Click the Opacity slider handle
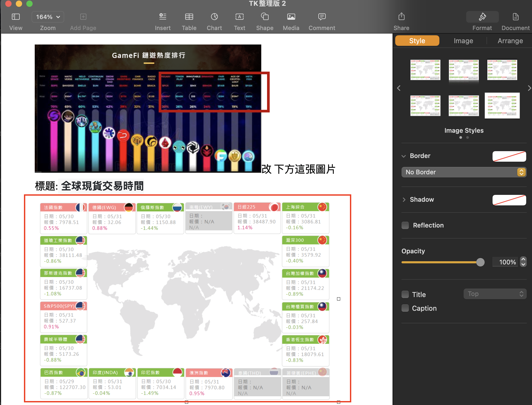 [480, 262]
